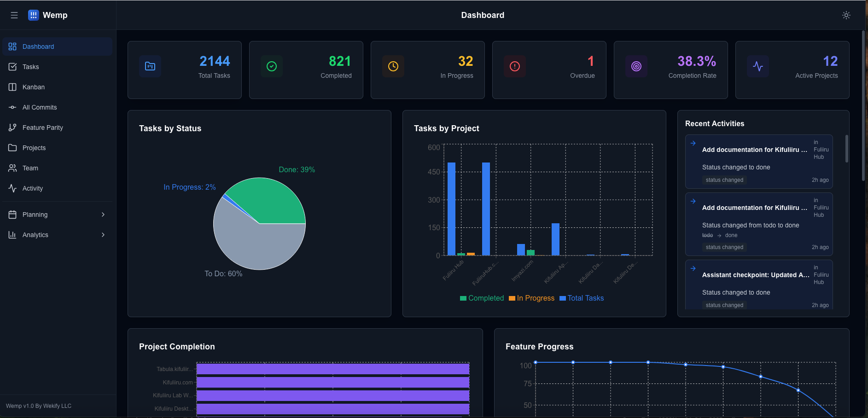Click the tallest Fuliiru Hub blue bar
This screenshot has width=868, height=418.
(451, 209)
